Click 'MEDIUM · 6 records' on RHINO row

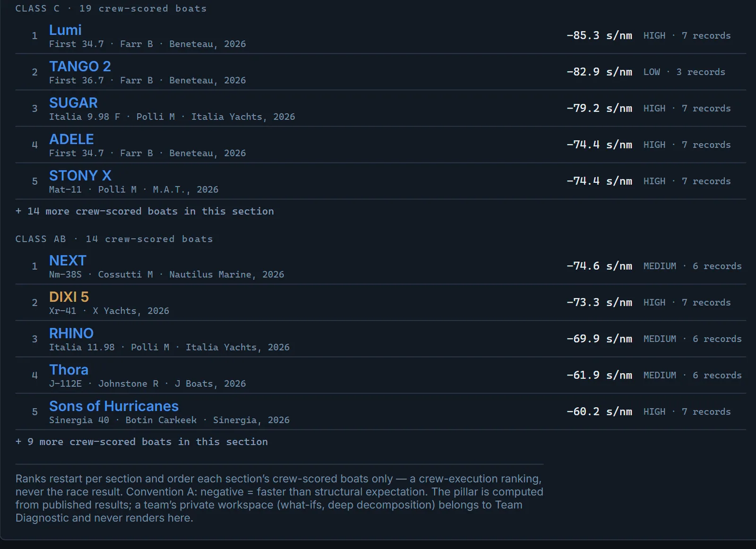693,339
